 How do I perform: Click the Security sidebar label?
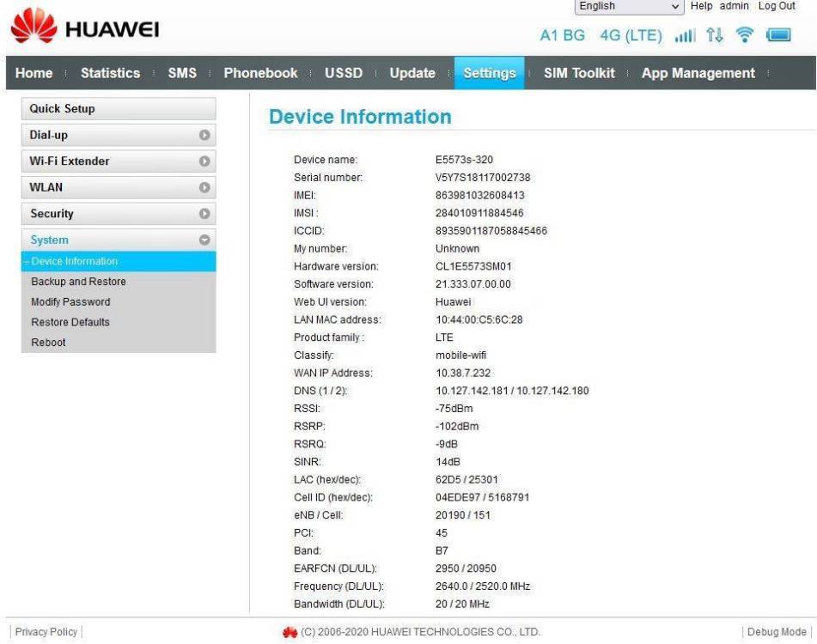52,214
